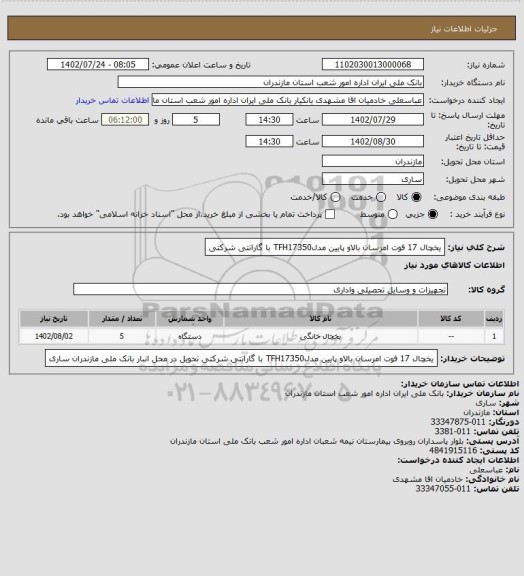The width and height of the screenshot is (524, 576).
Task: Click the ردیف column header
Action: coord(494,318)
